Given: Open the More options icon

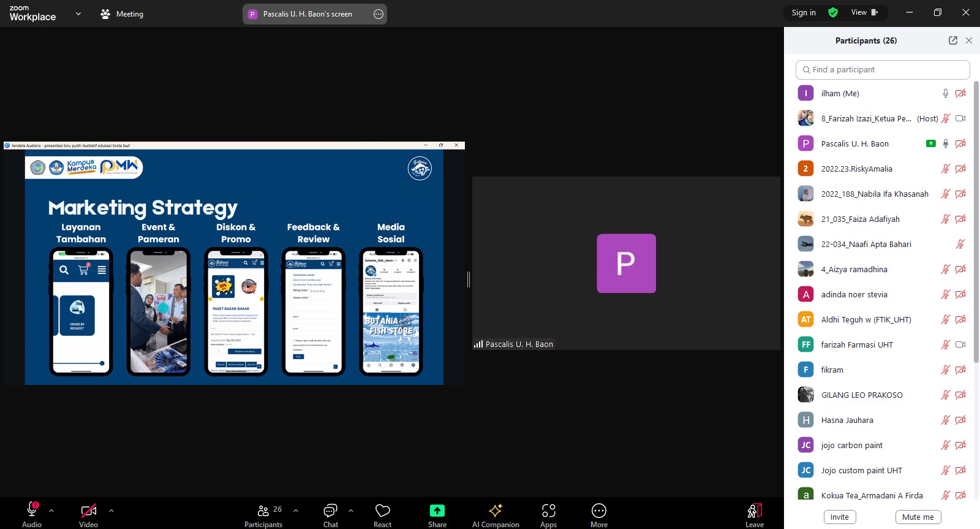Looking at the screenshot, I should [598, 511].
